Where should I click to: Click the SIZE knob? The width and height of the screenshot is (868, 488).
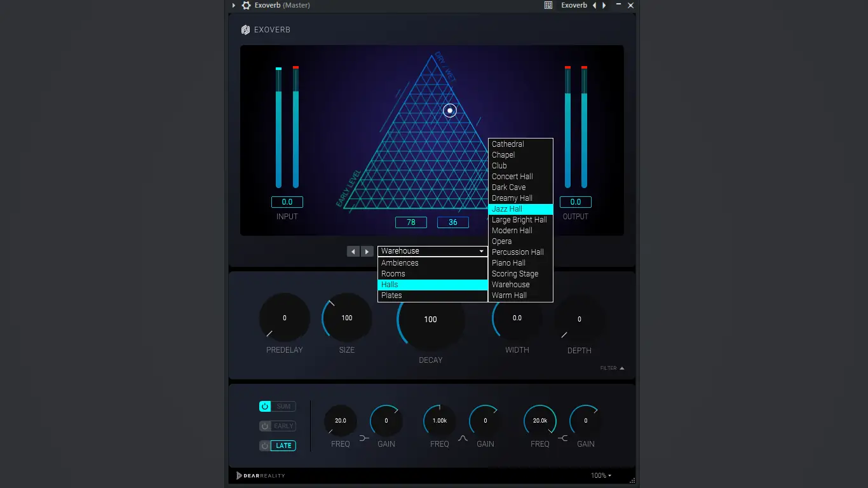coord(347,318)
